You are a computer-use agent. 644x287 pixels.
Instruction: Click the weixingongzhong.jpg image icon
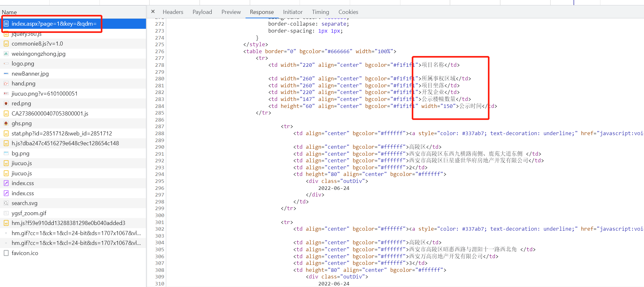pos(6,54)
